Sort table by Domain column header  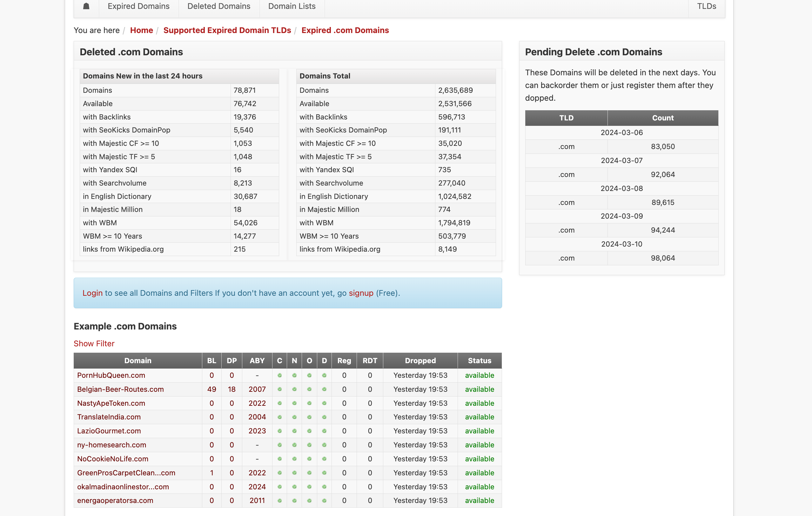(138, 361)
